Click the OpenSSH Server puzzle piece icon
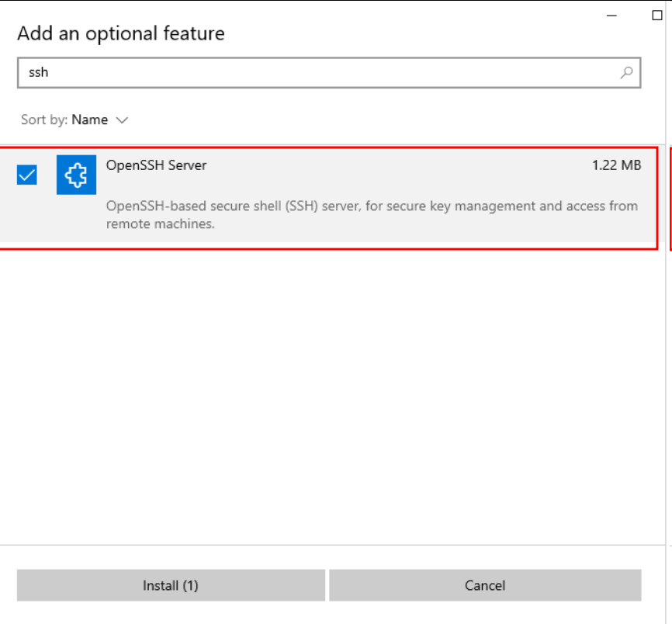The height and width of the screenshot is (624, 672). [76, 175]
